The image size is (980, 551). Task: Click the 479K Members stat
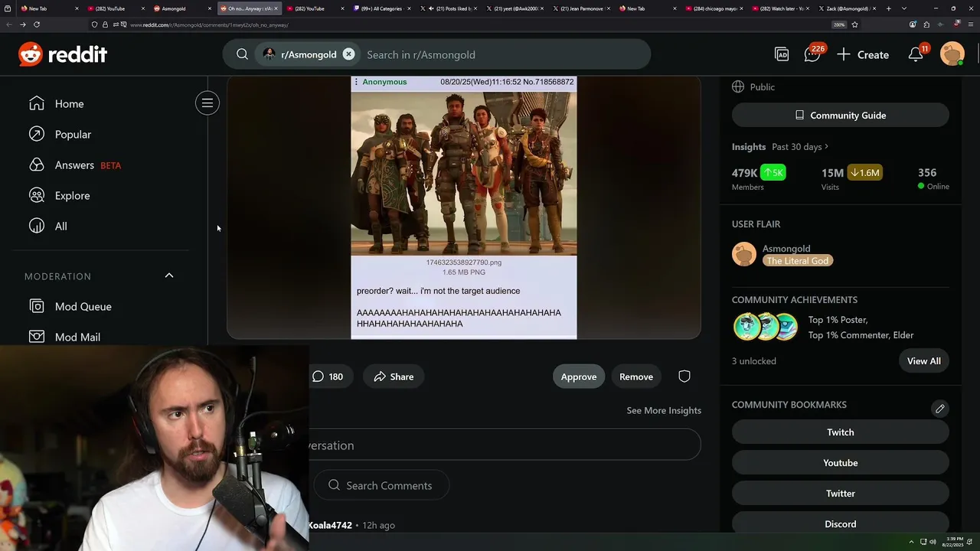click(x=759, y=178)
